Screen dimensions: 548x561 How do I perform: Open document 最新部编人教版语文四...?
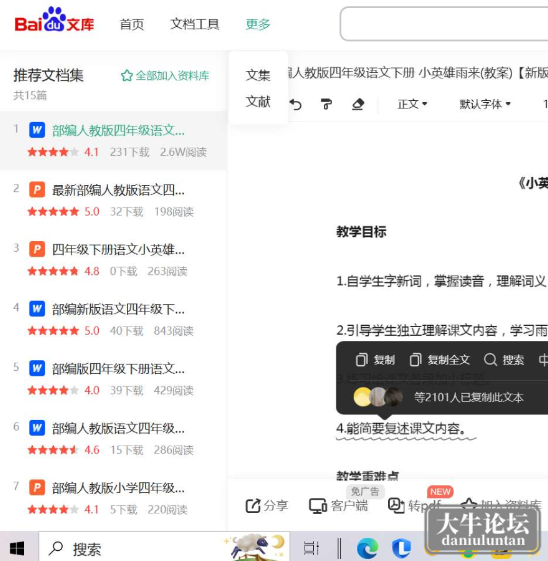point(118,190)
